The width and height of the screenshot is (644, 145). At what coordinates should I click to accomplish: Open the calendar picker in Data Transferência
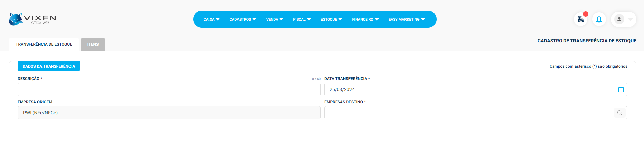tap(621, 89)
